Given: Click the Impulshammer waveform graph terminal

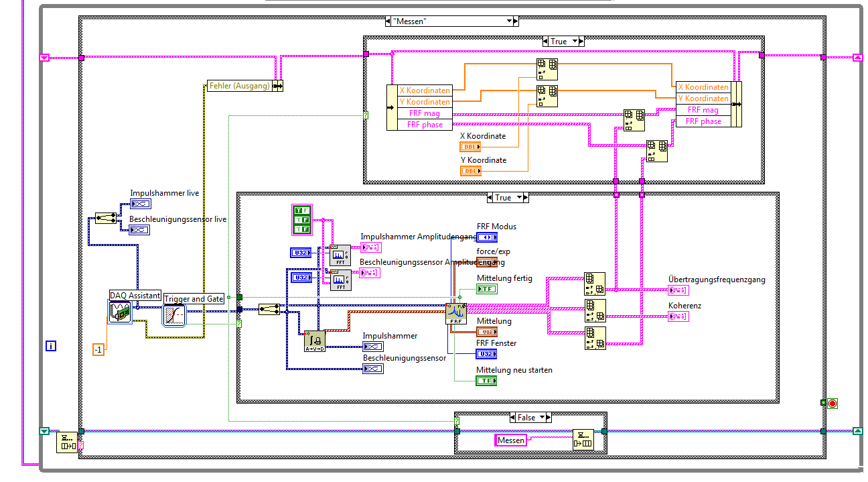Looking at the screenshot, I should tap(373, 347).
